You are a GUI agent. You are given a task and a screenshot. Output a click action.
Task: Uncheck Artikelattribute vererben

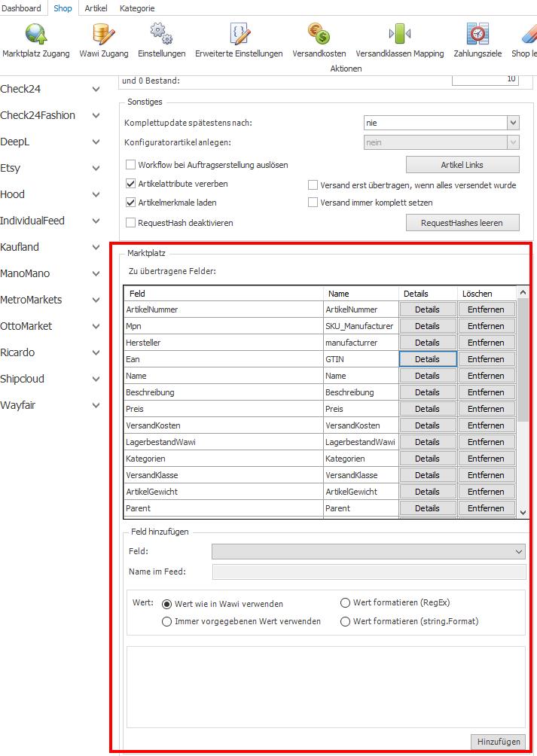[130, 184]
